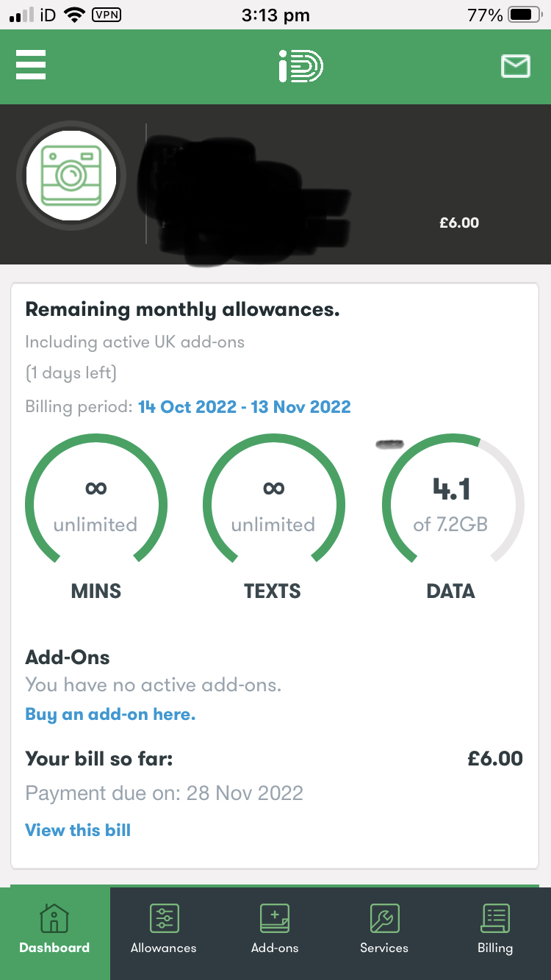The height and width of the screenshot is (980, 551).
Task: Tap the £6.00 balance in header
Action: pyautogui.click(x=459, y=223)
